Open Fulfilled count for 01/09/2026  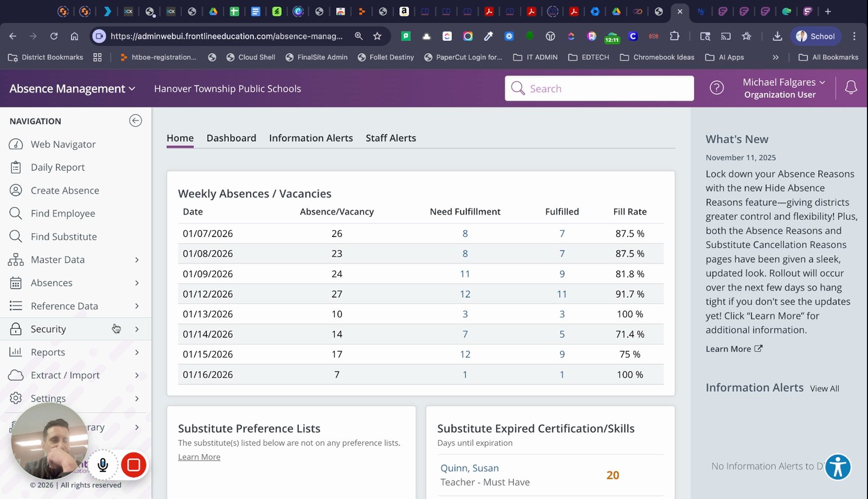tap(562, 274)
